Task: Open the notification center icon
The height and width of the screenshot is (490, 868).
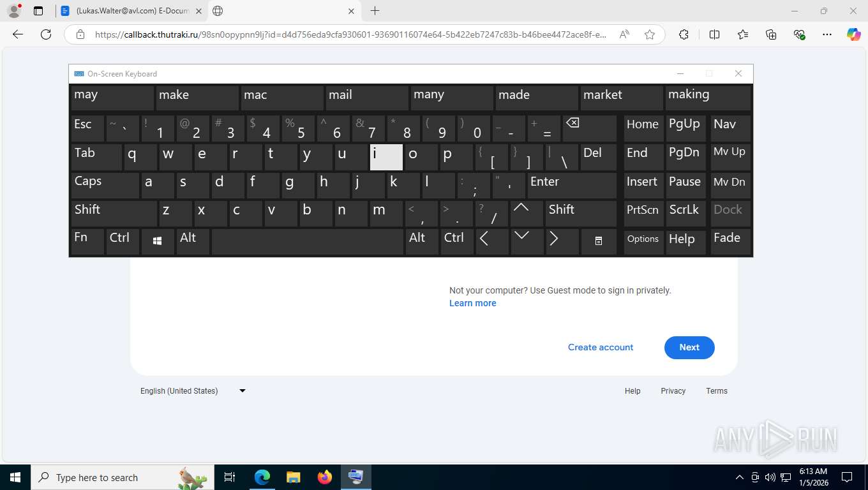Action: coord(847,477)
